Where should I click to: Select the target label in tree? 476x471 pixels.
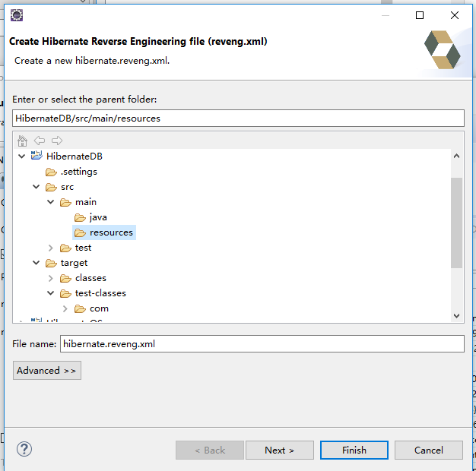coord(74,264)
